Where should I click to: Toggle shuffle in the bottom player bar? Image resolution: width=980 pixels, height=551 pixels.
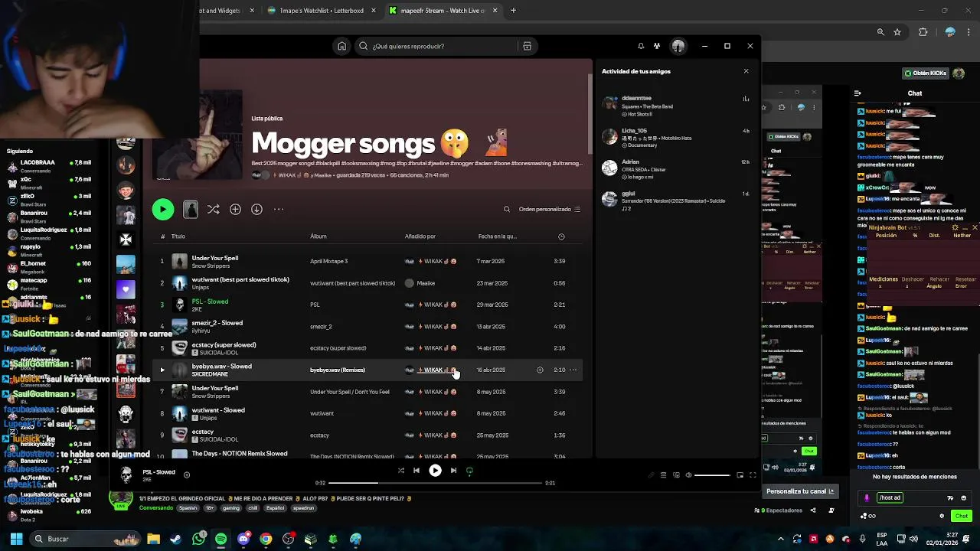coord(400,471)
